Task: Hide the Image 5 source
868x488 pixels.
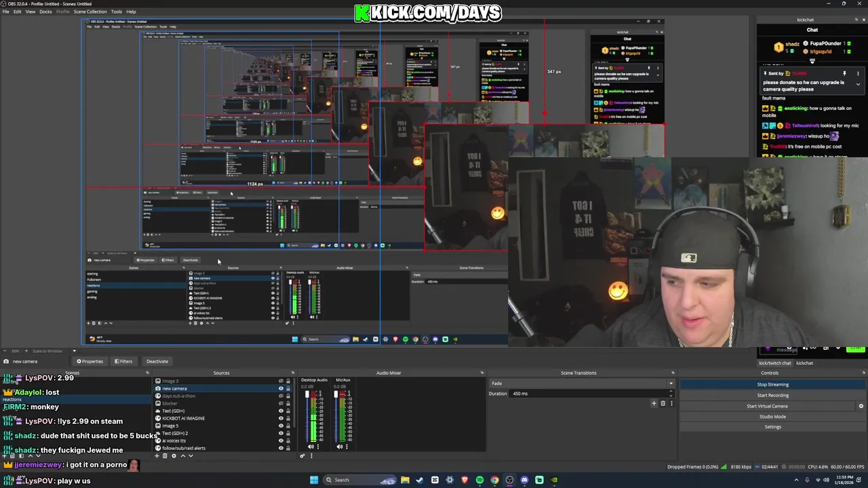Action: (281, 426)
